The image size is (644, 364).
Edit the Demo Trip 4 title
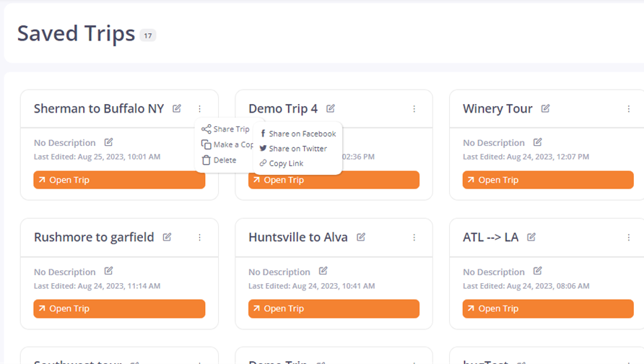click(x=330, y=108)
